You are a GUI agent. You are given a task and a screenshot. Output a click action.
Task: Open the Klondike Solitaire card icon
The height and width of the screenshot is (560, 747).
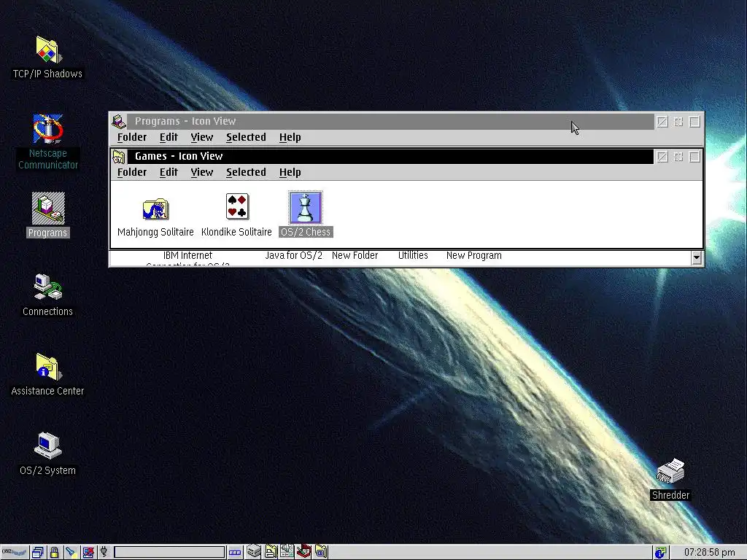pos(237,206)
